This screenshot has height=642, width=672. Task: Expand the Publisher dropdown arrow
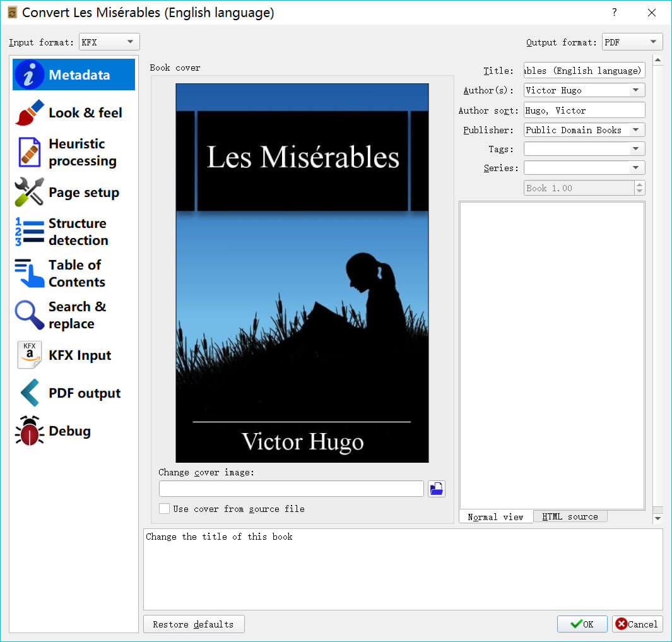click(x=636, y=129)
